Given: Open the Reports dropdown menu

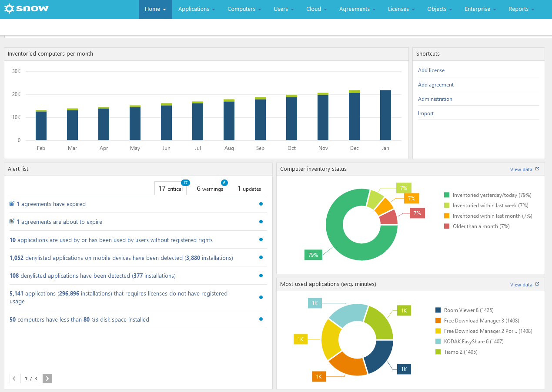Looking at the screenshot, I should pyautogui.click(x=521, y=9).
